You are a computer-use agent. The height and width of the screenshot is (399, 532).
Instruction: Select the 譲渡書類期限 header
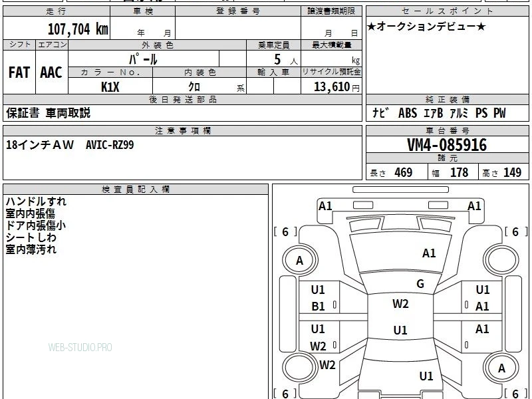[x=331, y=11]
